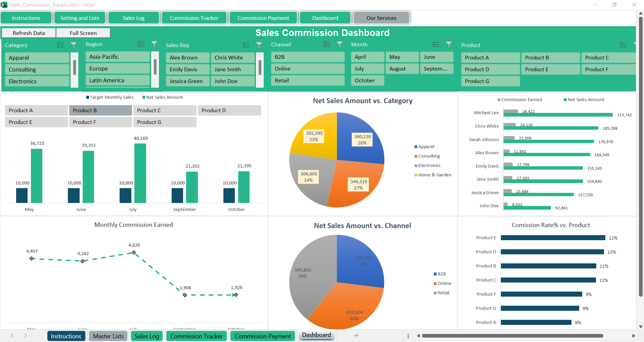Click multi-select icon on the Product slicer
The image size is (644, 342).
pyautogui.click(x=623, y=45)
